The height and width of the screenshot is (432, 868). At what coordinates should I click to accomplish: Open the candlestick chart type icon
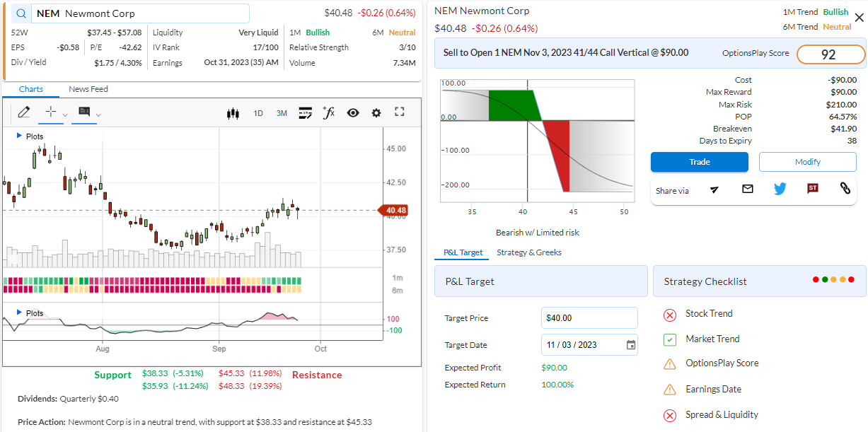coord(233,113)
